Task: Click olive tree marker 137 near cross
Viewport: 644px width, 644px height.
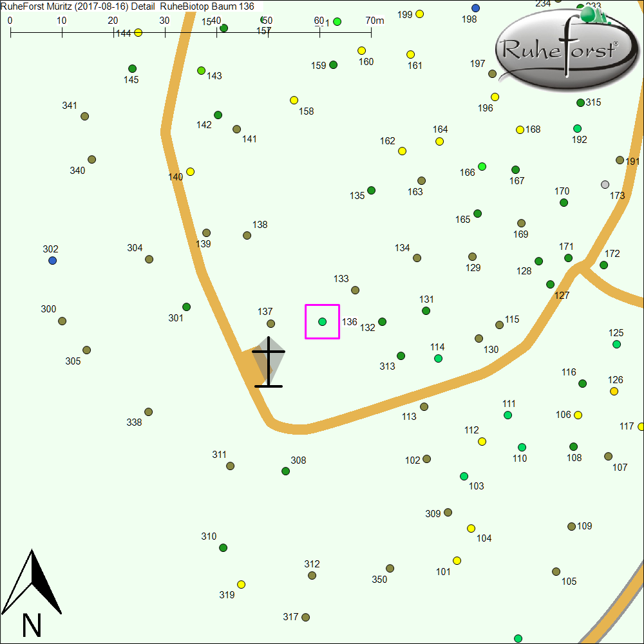Action: [x=270, y=324]
